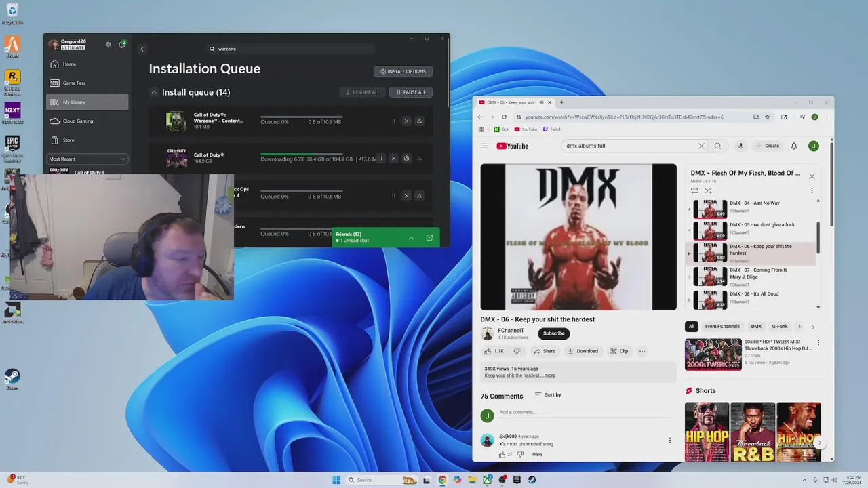Open settings gear for Call of Duty download
Image resolution: width=868 pixels, height=488 pixels.
[406, 159]
